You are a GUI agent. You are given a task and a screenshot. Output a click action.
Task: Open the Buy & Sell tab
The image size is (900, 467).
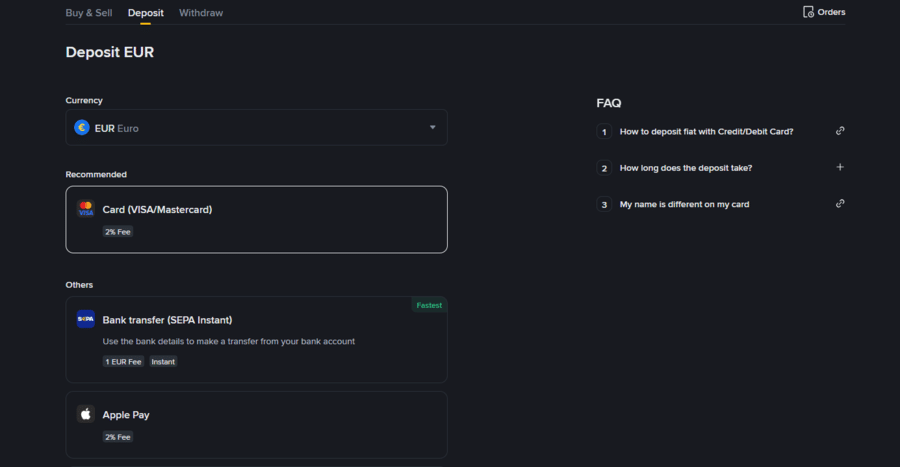pyautogui.click(x=88, y=13)
